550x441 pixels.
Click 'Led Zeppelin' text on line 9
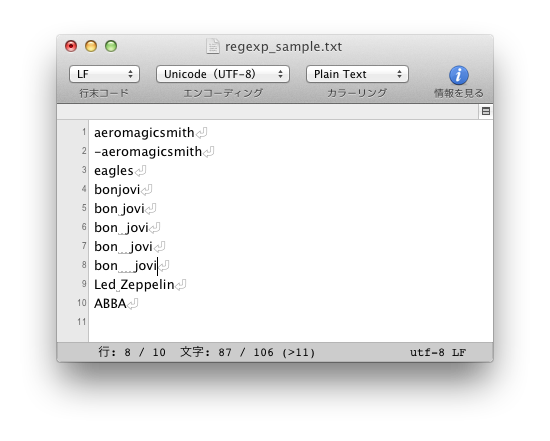pos(134,285)
